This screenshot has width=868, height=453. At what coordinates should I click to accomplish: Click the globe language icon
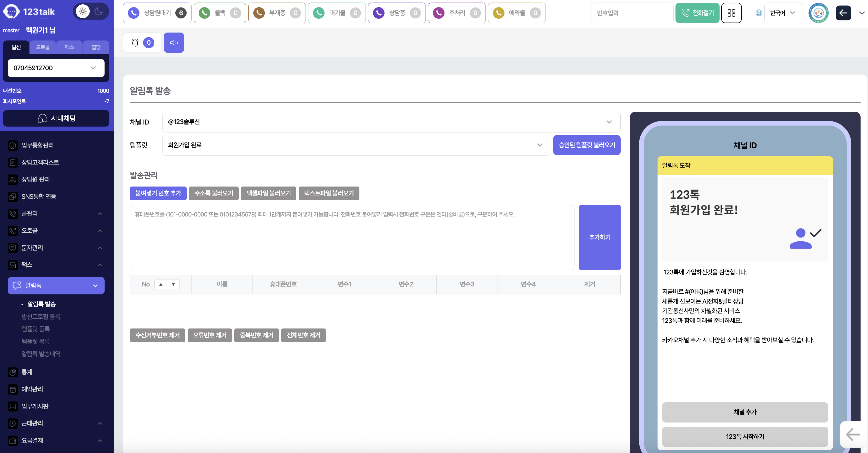coord(759,13)
